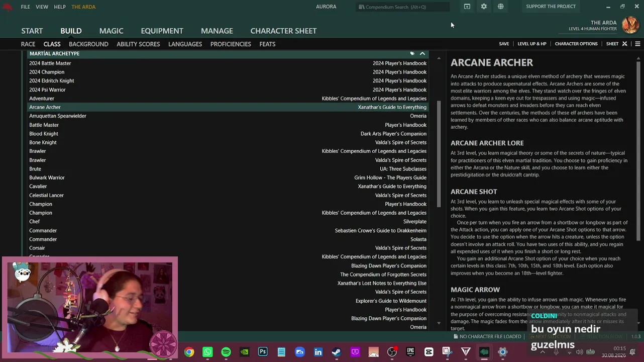644x362 pixels.
Task: Open WhatsApp from the taskbar
Action: pyautogui.click(x=207, y=352)
